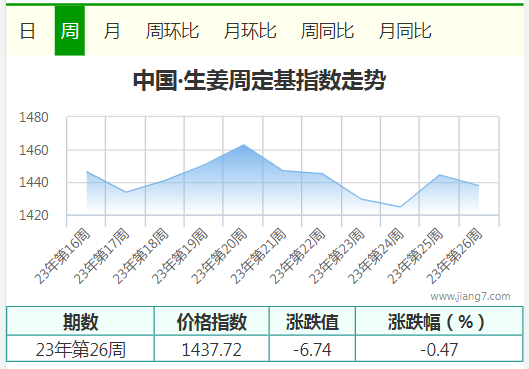Image resolution: width=529 pixels, height=369 pixels.
Task: Click the table cell 23年第26周
Action: [x=81, y=349]
